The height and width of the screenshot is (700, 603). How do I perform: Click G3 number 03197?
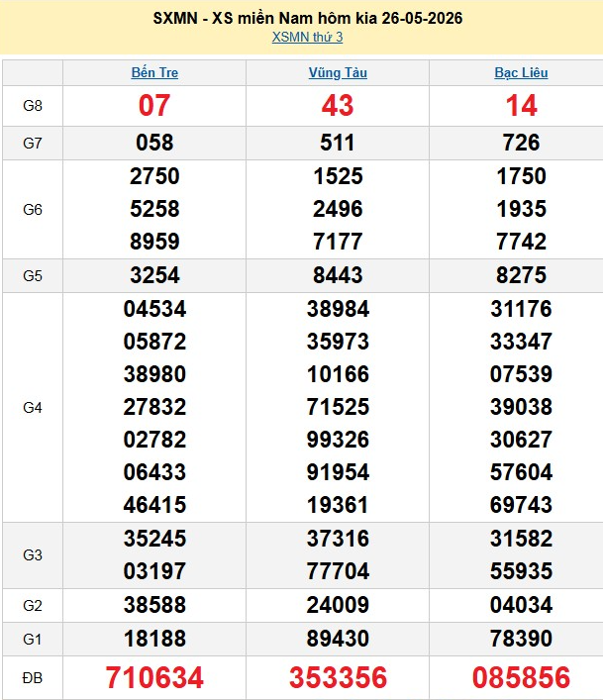tap(154, 571)
